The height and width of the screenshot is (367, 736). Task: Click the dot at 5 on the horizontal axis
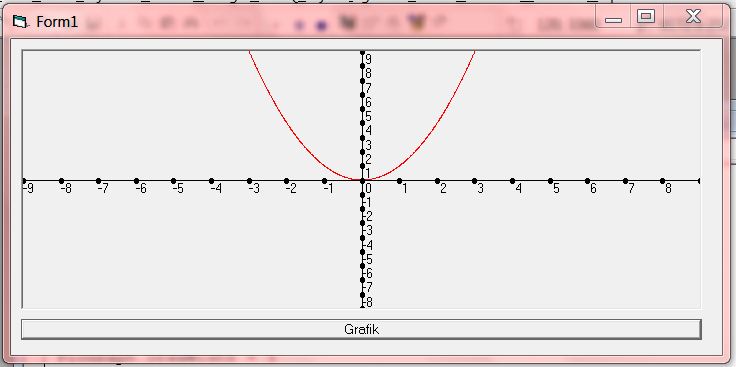coord(550,181)
